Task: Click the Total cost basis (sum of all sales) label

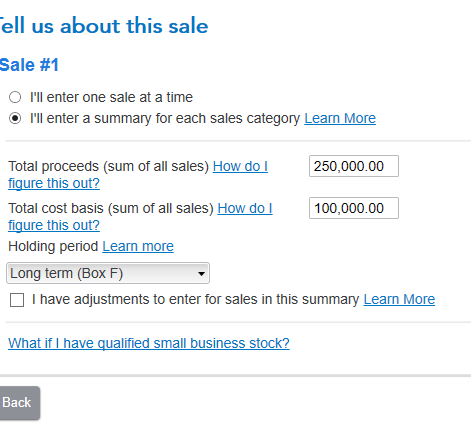Action: pyautogui.click(x=111, y=208)
